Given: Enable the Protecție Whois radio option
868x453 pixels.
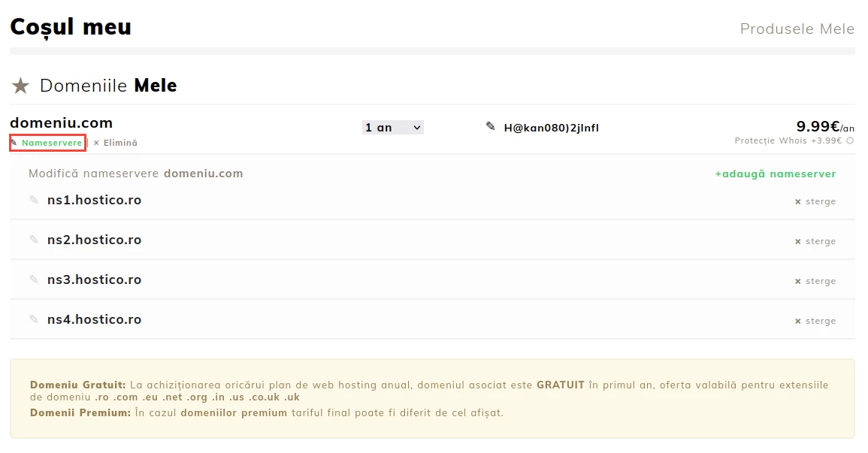Looking at the screenshot, I should (850, 140).
